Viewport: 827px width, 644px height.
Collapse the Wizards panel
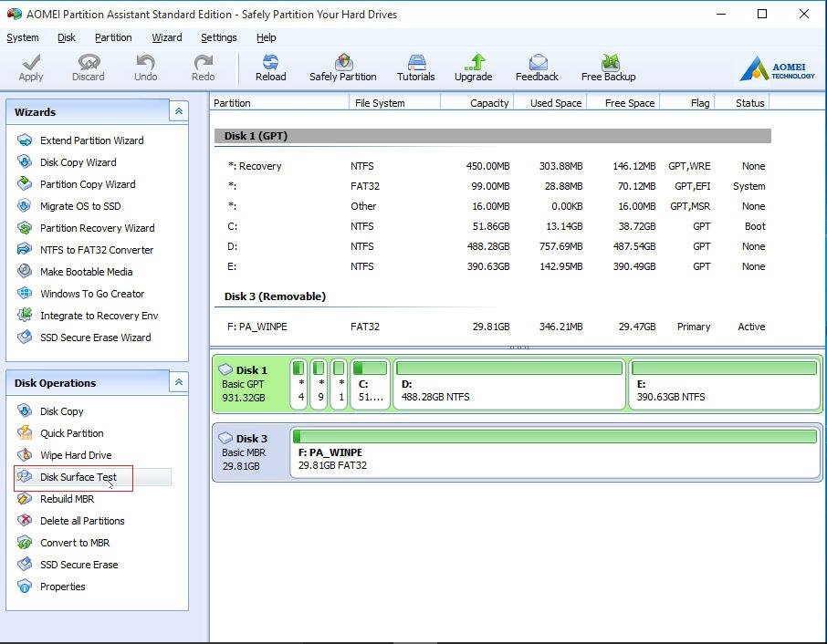tap(179, 111)
